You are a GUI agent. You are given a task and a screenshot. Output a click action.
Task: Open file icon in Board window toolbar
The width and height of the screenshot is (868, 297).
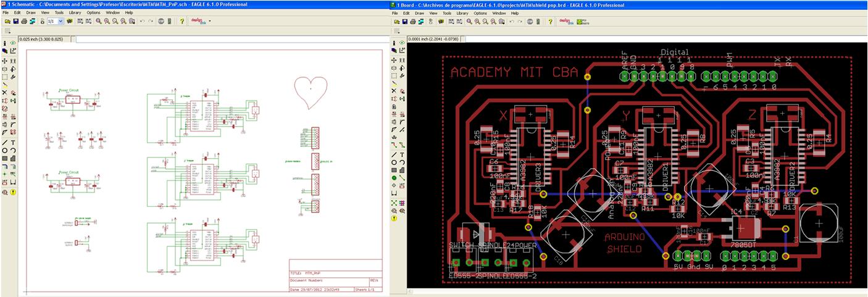[397, 21]
